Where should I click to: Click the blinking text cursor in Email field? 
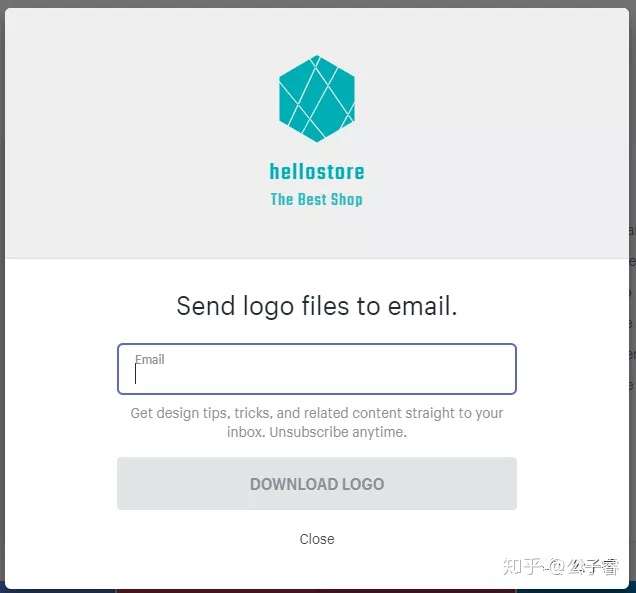point(135,374)
